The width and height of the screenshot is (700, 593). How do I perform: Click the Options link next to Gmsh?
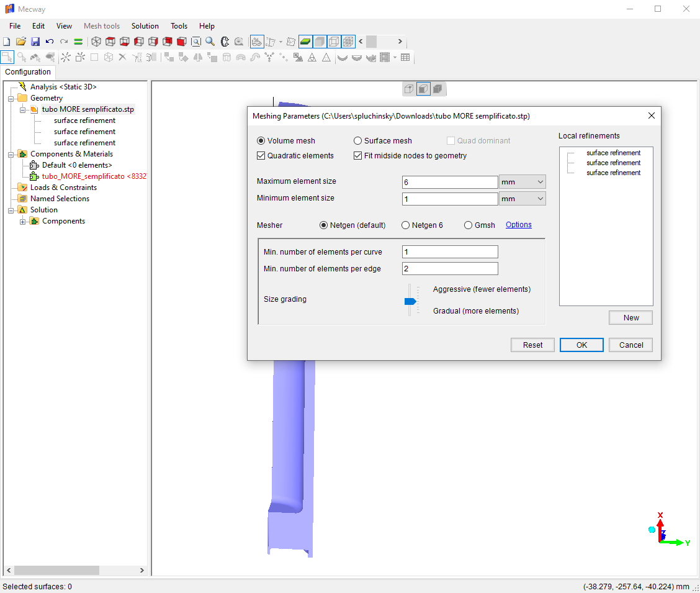(x=518, y=225)
